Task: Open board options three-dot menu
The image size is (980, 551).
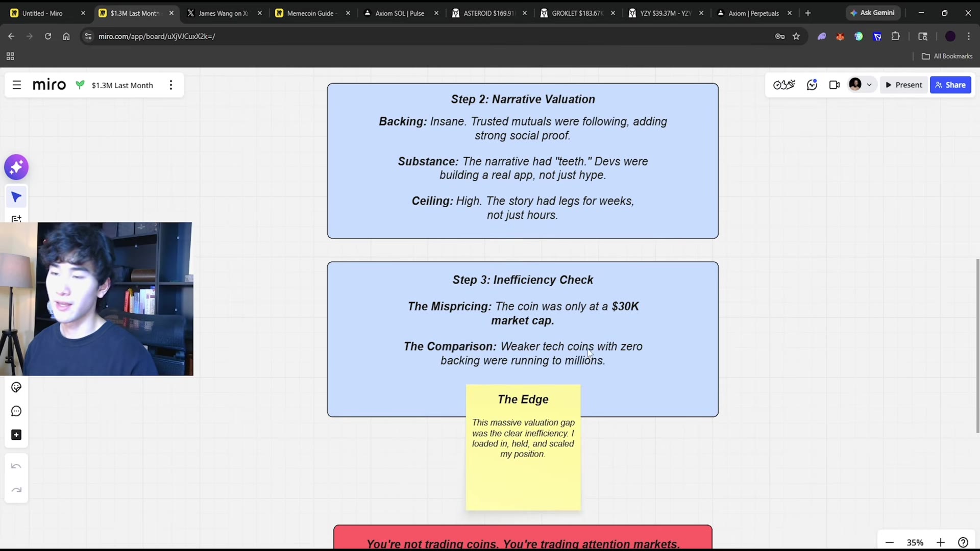Action: (x=171, y=85)
